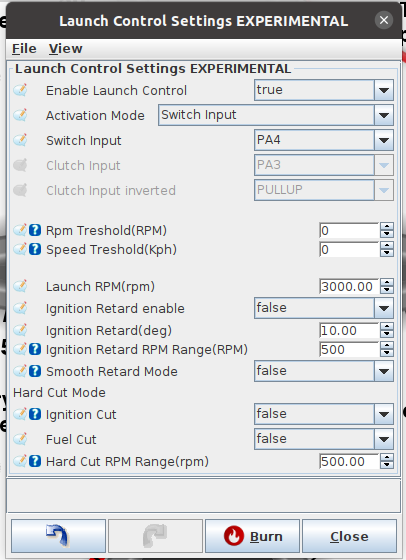
Task: Open the disabled Clutch Input PA3 dropdown
Action: 324,165
